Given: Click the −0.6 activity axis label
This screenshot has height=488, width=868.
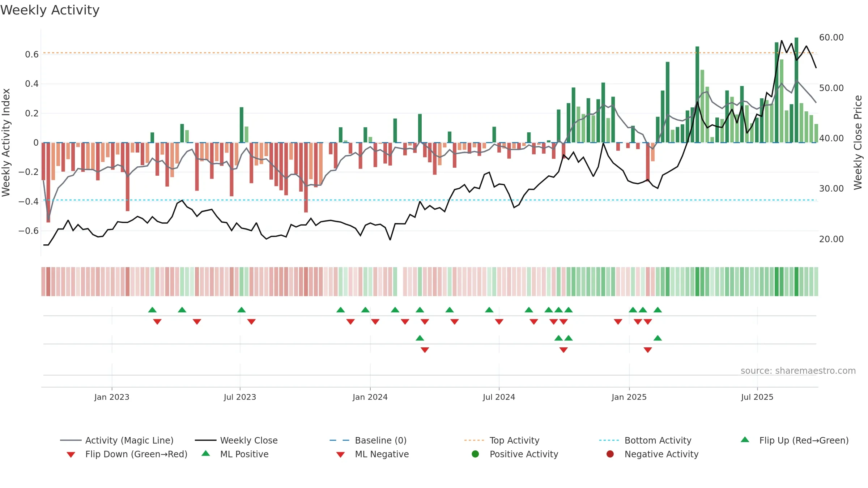Looking at the screenshot, I should [29, 231].
